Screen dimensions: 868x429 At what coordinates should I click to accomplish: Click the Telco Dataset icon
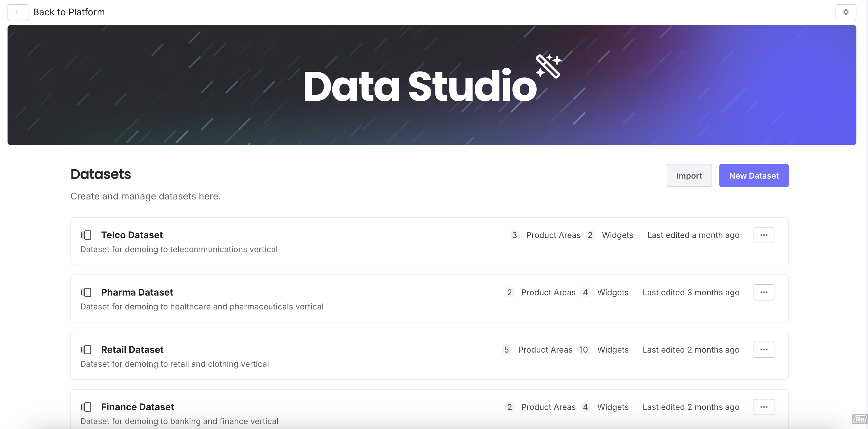pos(86,235)
